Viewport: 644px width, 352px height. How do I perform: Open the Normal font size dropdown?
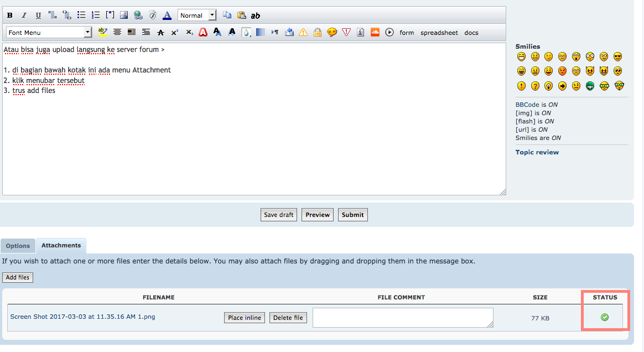[x=197, y=15]
